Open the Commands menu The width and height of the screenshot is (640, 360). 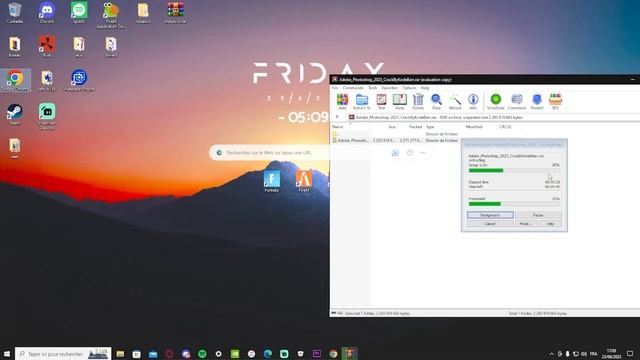coord(353,88)
